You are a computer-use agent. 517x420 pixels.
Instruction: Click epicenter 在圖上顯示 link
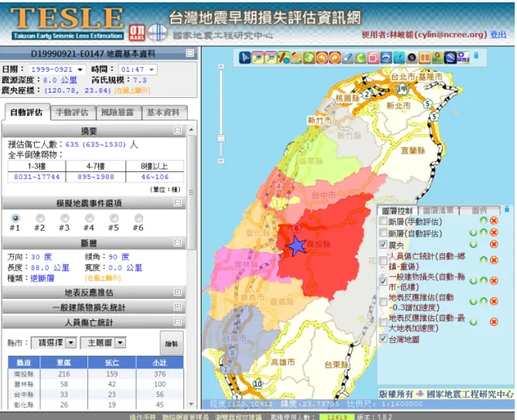point(132,90)
